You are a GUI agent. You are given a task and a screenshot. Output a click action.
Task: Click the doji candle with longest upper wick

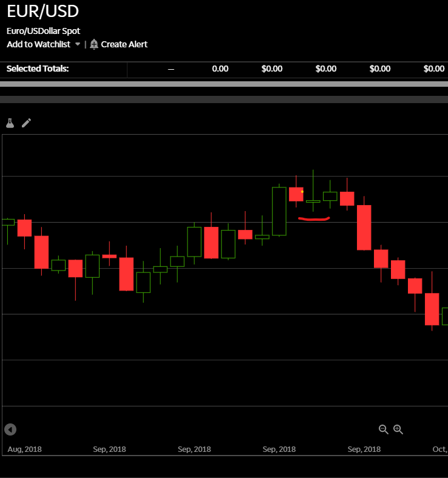pyautogui.click(x=313, y=201)
